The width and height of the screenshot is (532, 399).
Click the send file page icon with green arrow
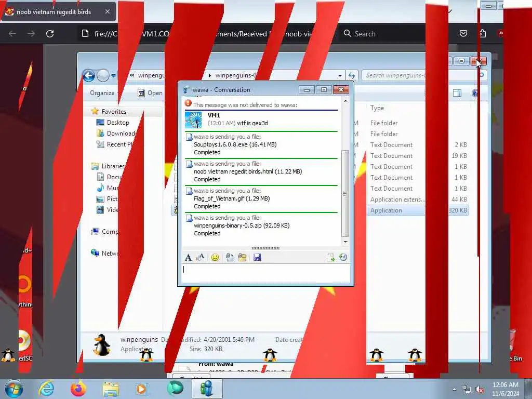(x=330, y=257)
